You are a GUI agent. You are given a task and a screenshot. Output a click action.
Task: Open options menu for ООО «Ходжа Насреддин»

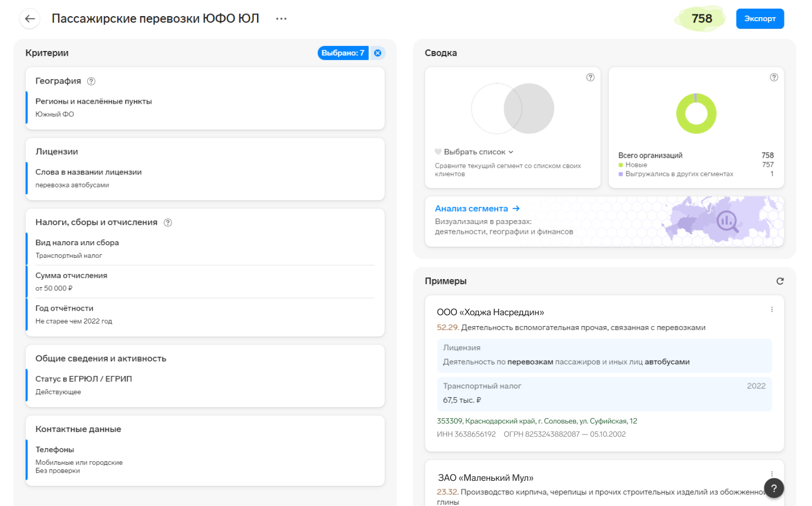point(772,309)
